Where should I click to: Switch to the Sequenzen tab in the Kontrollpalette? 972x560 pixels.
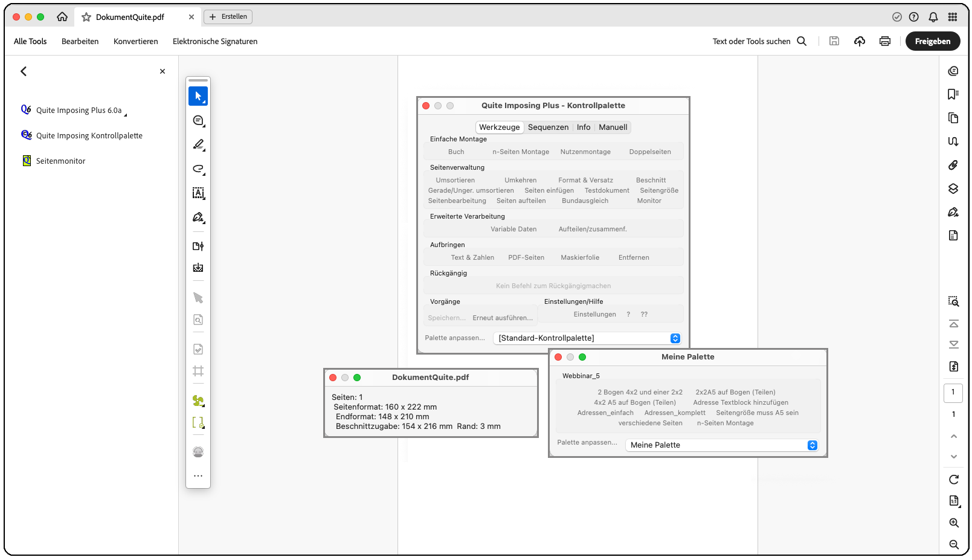coord(548,127)
